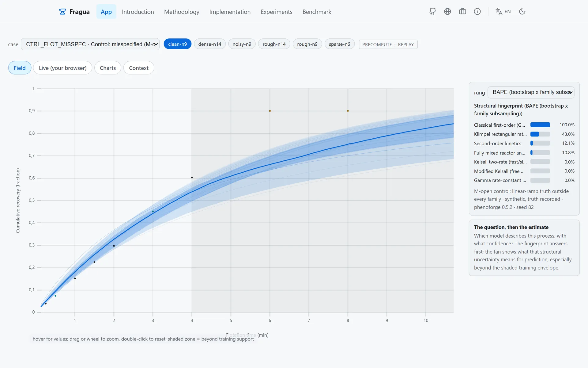The image size is (588, 368).
Task: Go to the Introduction page
Action: (138, 12)
